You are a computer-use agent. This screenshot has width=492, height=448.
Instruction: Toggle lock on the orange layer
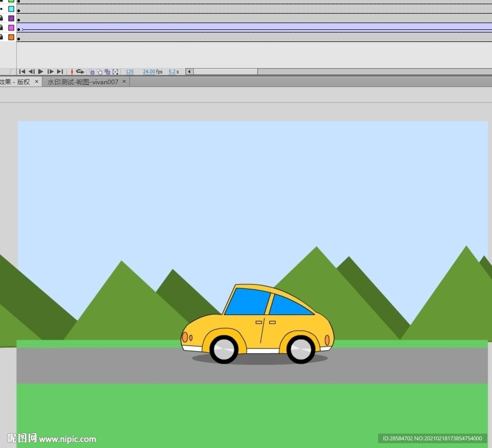(x=1, y=37)
